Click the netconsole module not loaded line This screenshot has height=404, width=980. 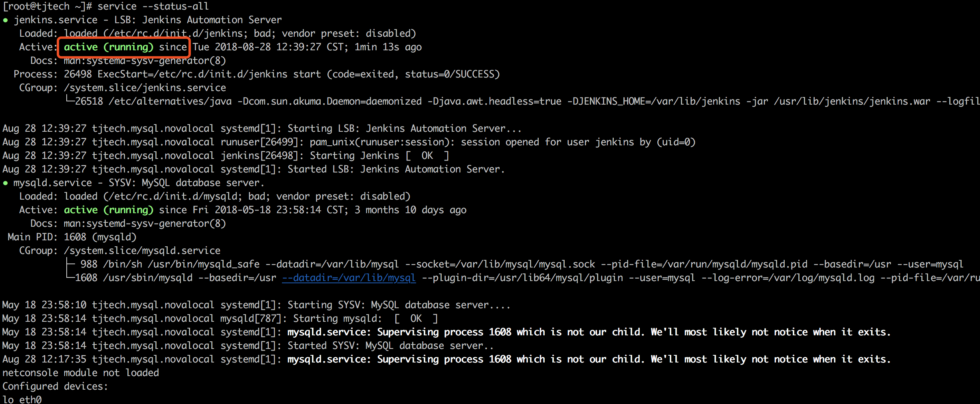pos(81,373)
